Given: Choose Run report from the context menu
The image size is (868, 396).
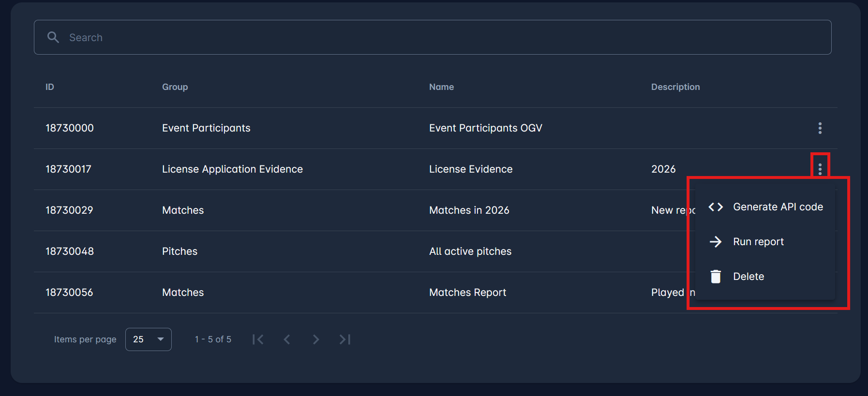Looking at the screenshot, I should click(758, 242).
